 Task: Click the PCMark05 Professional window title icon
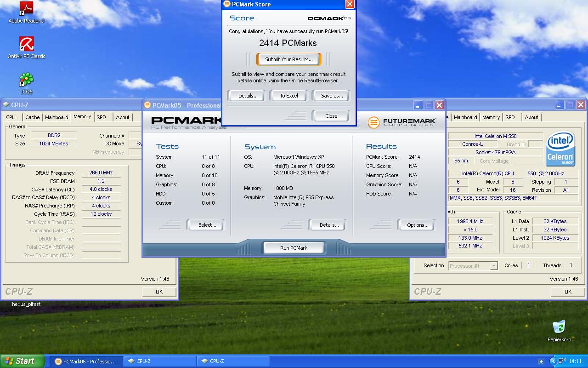point(147,105)
